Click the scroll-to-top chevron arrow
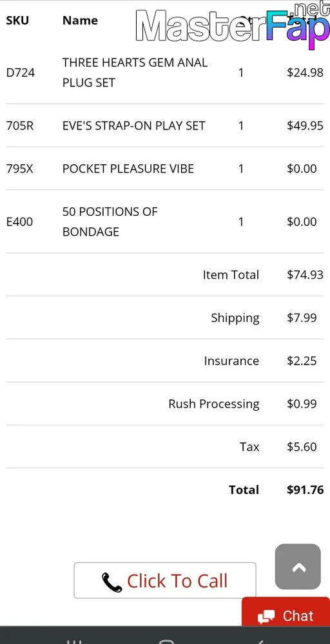 tap(299, 567)
